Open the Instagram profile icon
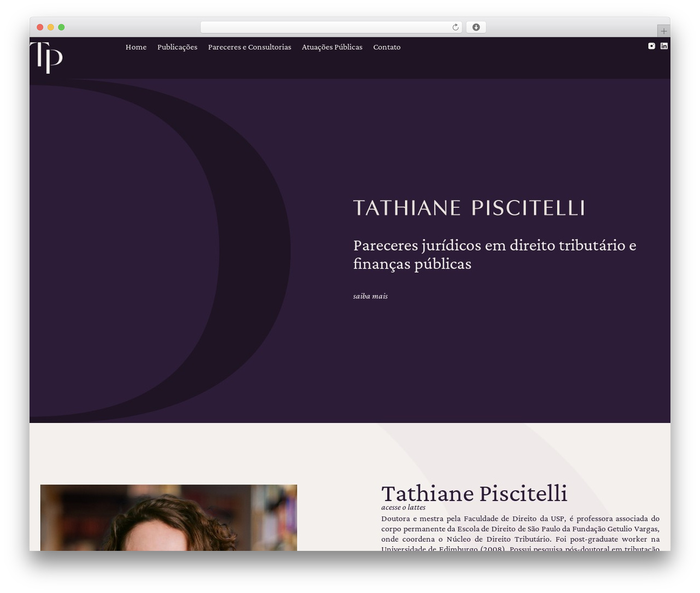 click(x=651, y=46)
